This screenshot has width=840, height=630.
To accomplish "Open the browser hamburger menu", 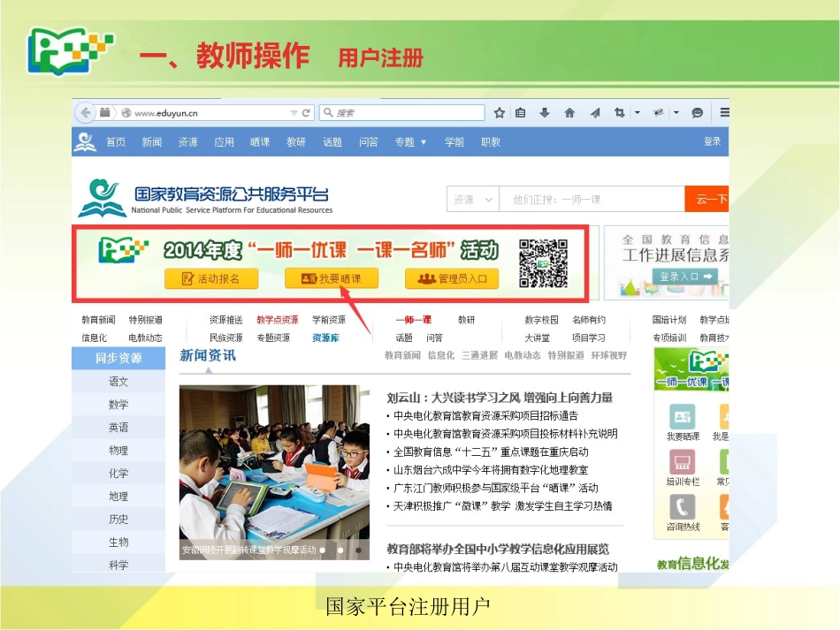I will pos(724,112).
